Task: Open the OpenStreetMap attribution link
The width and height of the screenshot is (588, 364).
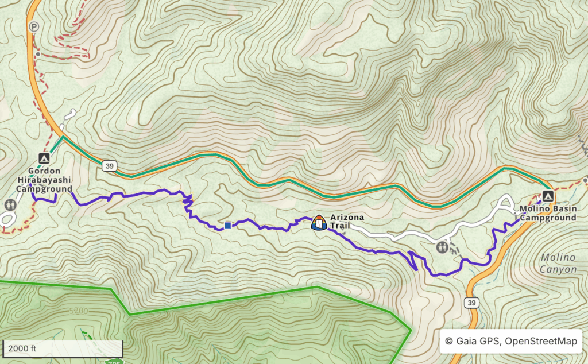Action: point(541,341)
